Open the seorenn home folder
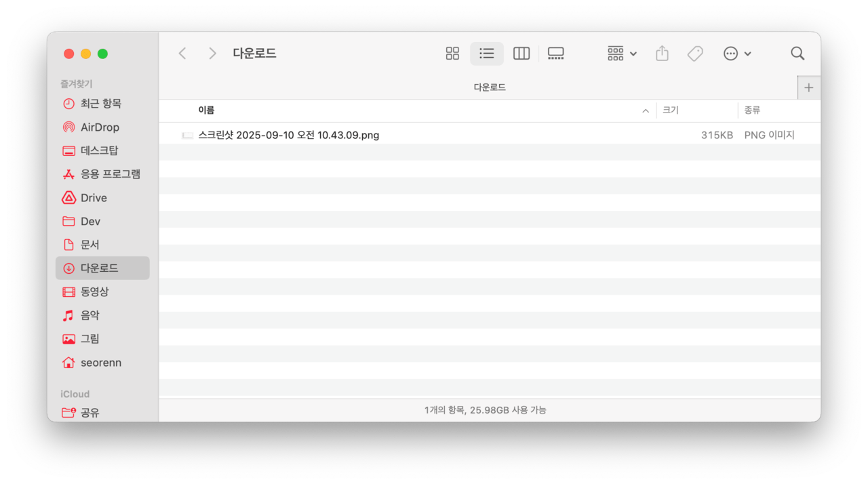The width and height of the screenshot is (868, 484). [101, 363]
